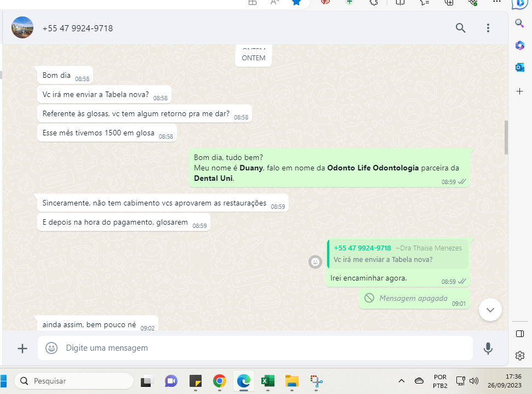
Task: Open Edge favorites list icon
Action: point(425,2)
